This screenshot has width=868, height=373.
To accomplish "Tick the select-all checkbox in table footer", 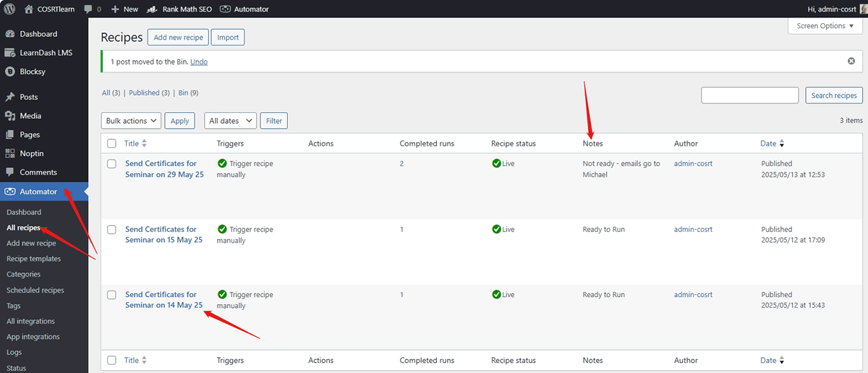I will tap(111, 360).
